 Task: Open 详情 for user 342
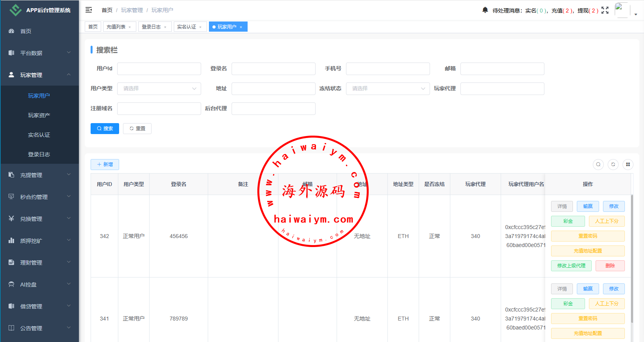point(562,206)
